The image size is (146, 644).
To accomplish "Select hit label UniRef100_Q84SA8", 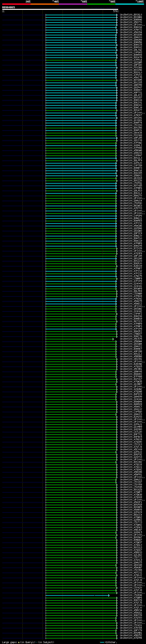I will [131, 565].
